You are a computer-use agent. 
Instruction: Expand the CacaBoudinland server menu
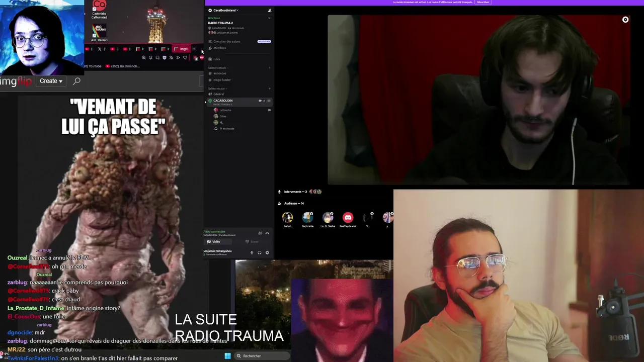tap(226, 10)
